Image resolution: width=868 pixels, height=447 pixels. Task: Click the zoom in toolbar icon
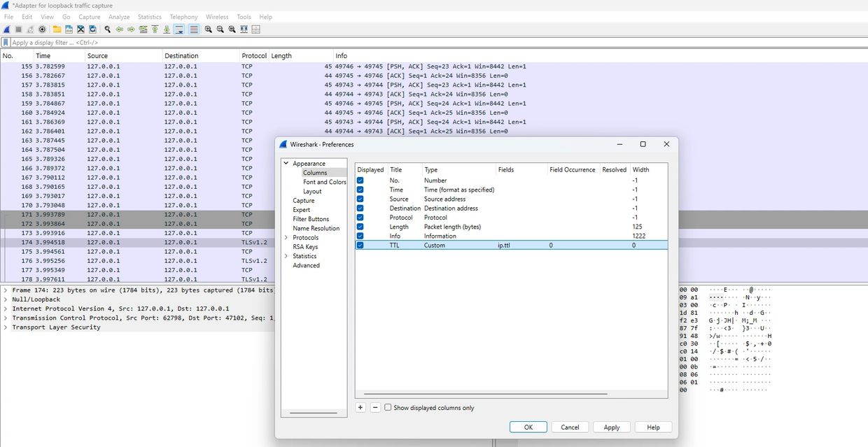(x=209, y=29)
